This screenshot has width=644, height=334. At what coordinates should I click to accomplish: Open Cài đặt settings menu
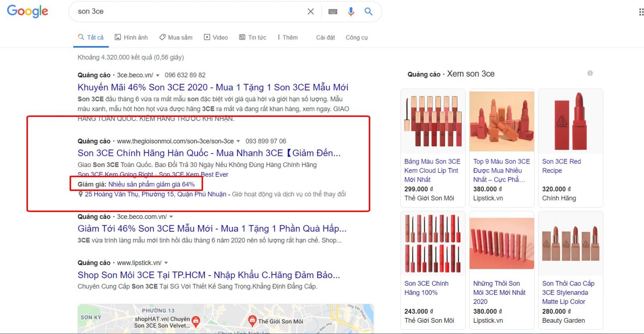326,37
